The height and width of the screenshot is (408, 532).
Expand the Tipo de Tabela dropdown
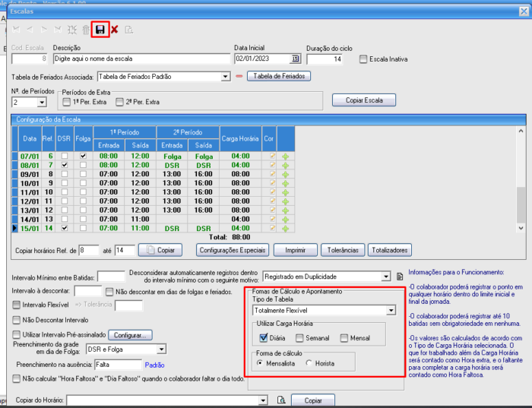(x=391, y=311)
